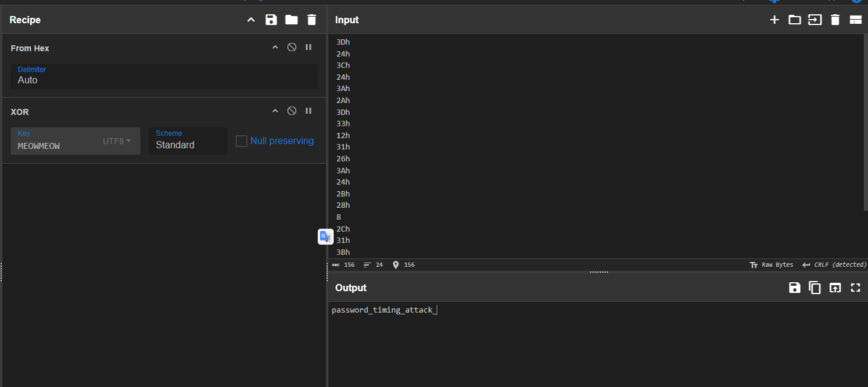Load a recipe using the folder icon
Image resolution: width=868 pixels, height=387 pixels.
click(291, 20)
